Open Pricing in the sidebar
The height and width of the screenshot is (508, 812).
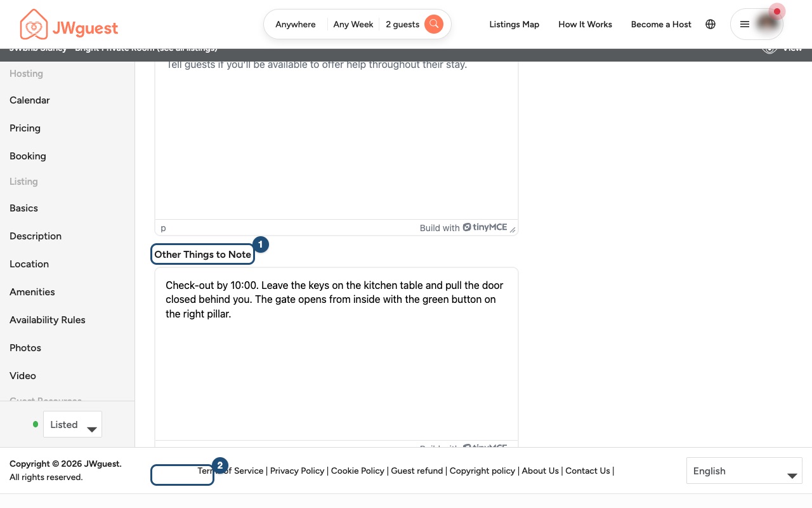pyautogui.click(x=25, y=128)
